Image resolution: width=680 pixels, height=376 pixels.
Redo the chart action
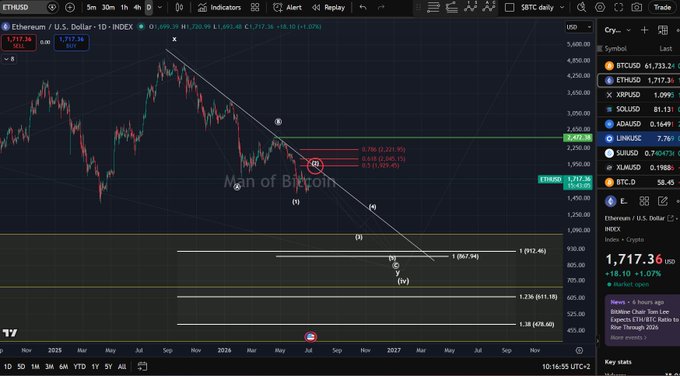[x=381, y=7]
